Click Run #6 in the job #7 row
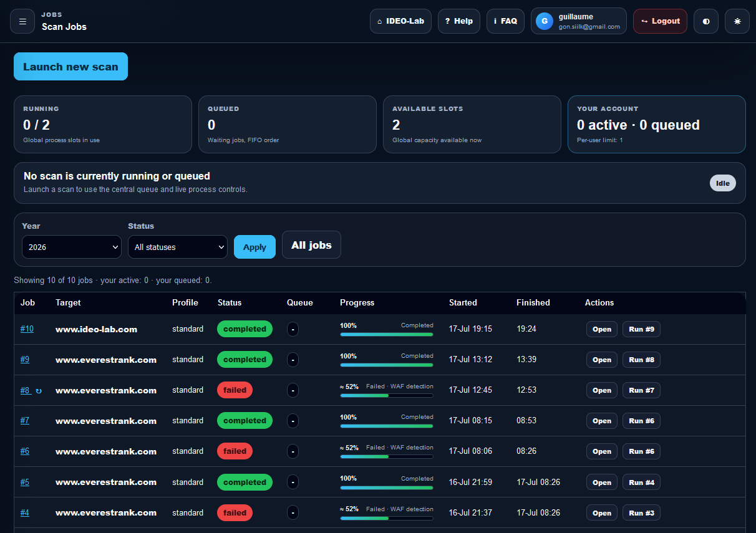Image resolution: width=756 pixels, height=533 pixels. coord(641,421)
